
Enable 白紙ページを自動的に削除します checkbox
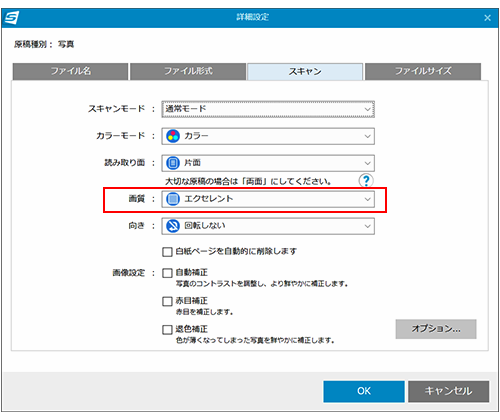coord(167,252)
